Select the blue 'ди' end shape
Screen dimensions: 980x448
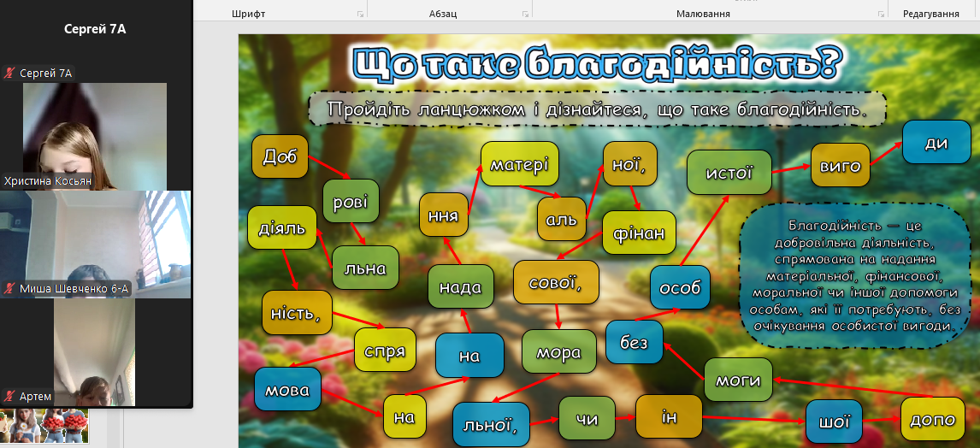pos(936,143)
